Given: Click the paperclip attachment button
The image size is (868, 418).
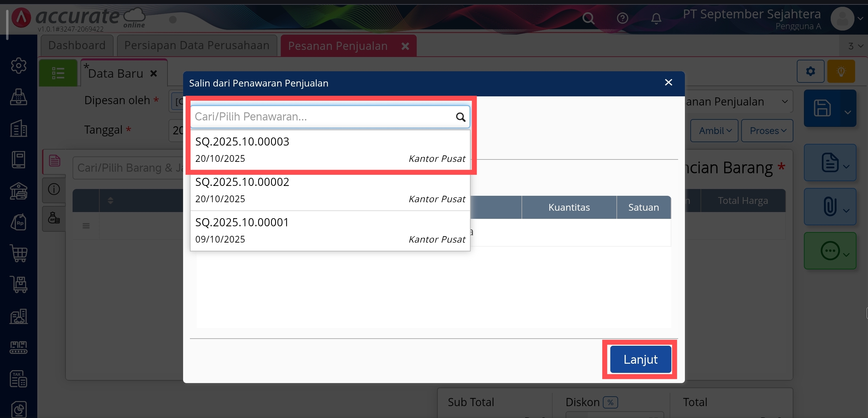Looking at the screenshot, I should pyautogui.click(x=830, y=207).
